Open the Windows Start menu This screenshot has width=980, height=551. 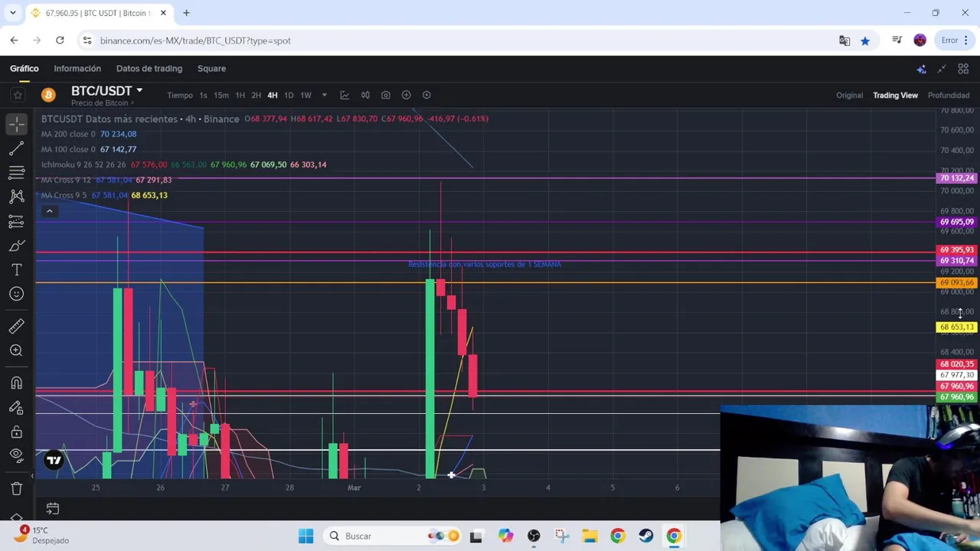(x=305, y=536)
